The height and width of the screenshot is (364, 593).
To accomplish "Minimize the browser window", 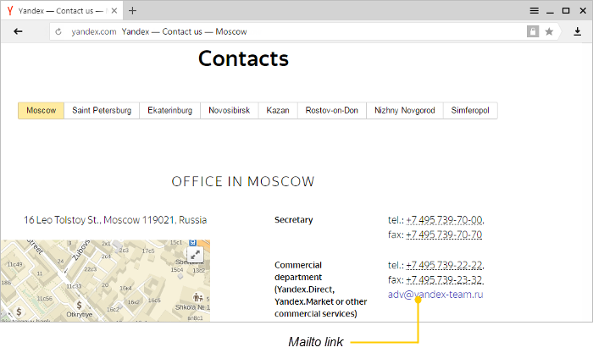I will coord(551,11).
